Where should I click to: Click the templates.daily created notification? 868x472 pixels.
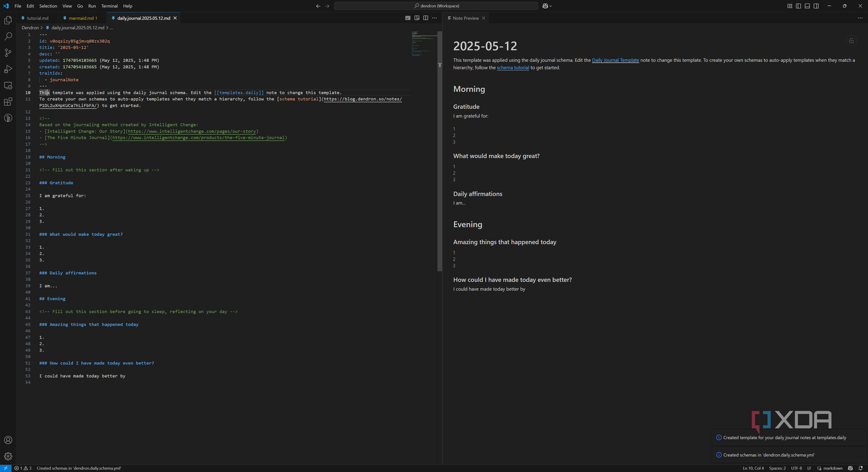tap(789, 437)
